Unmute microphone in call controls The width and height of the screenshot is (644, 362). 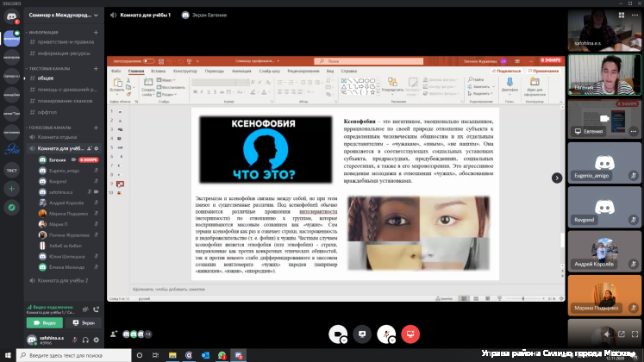point(386,334)
